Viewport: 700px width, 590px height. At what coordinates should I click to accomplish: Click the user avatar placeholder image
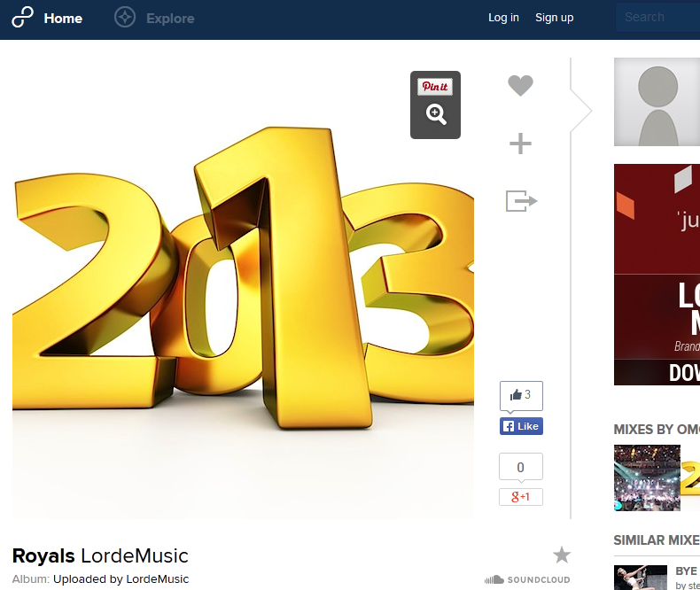[x=657, y=102]
